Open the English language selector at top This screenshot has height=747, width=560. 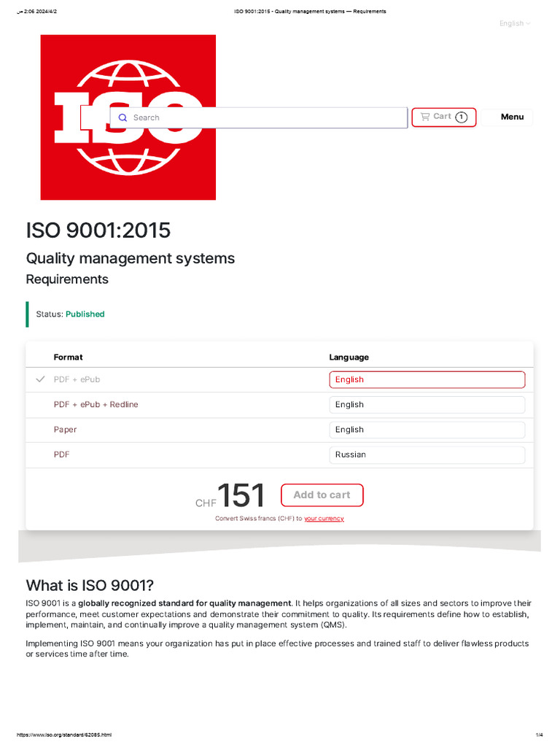point(515,23)
